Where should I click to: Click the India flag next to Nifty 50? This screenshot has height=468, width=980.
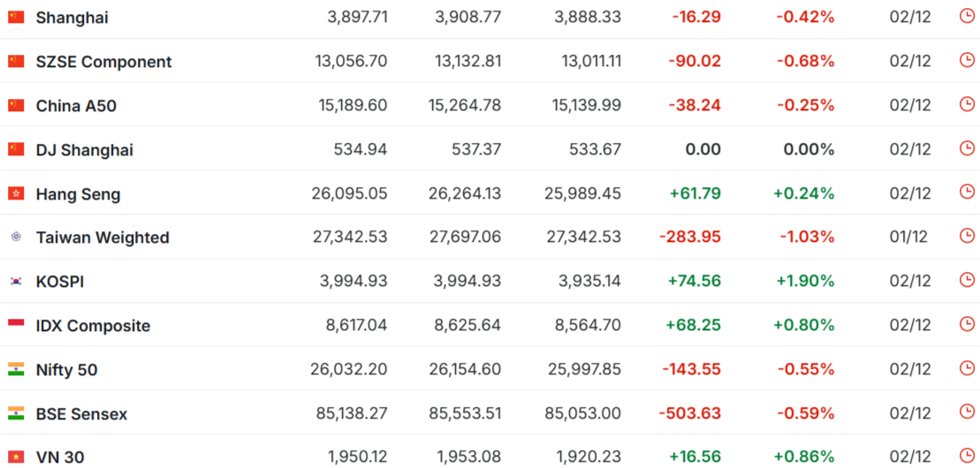tap(16, 369)
